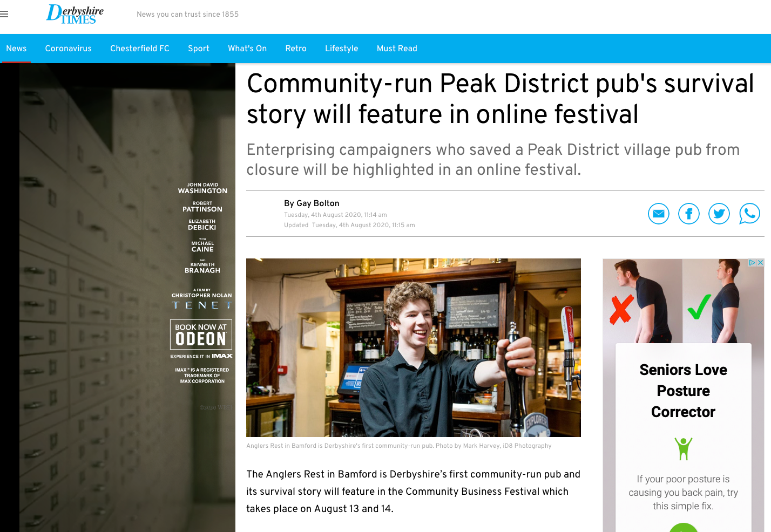This screenshot has height=532, width=771.
Task: Click 'John David Washington' cast name
Action: click(x=202, y=188)
